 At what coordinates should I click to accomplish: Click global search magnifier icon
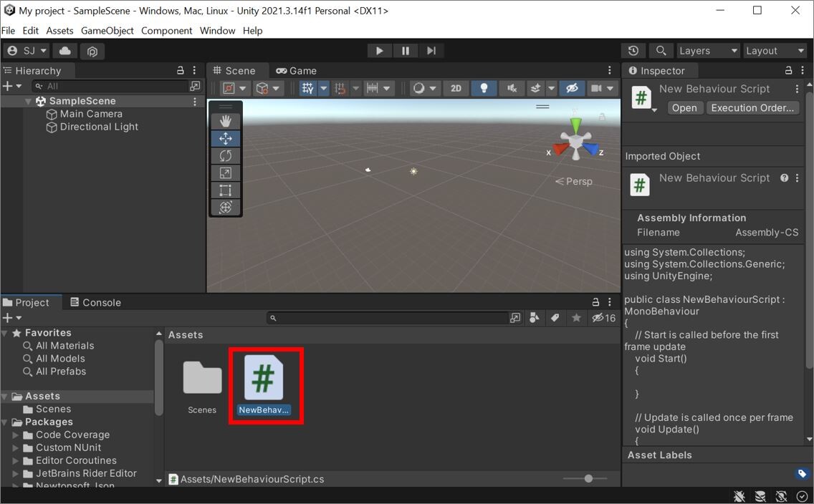(x=661, y=51)
